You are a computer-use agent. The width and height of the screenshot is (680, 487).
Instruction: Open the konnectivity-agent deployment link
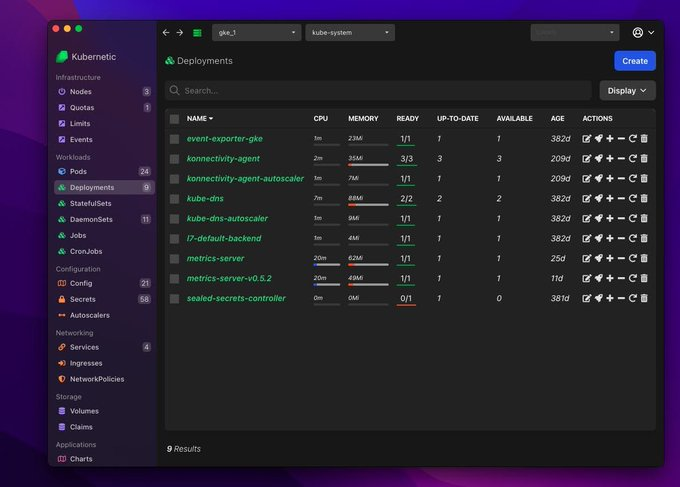click(x=223, y=159)
